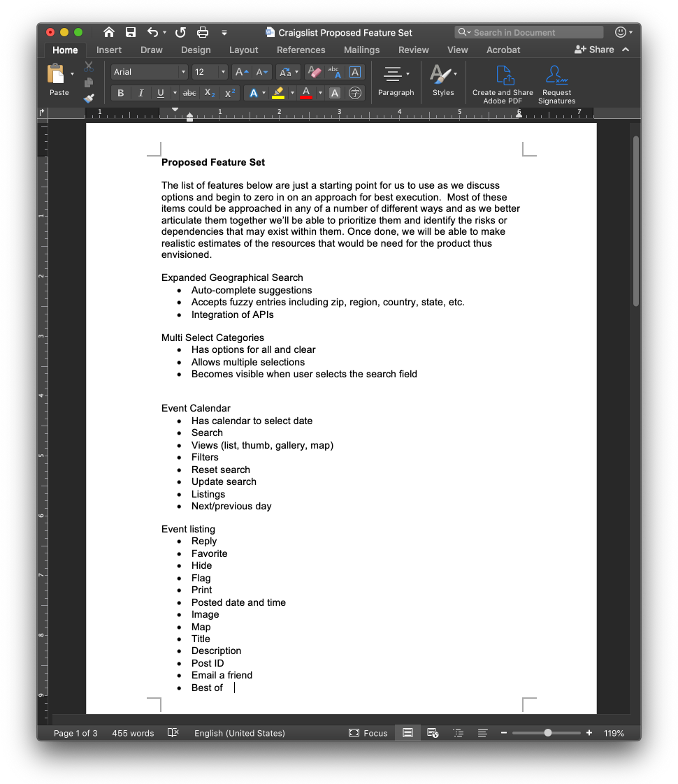Decrease font size with small A
This screenshot has height=784, width=678.
pyautogui.click(x=261, y=72)
